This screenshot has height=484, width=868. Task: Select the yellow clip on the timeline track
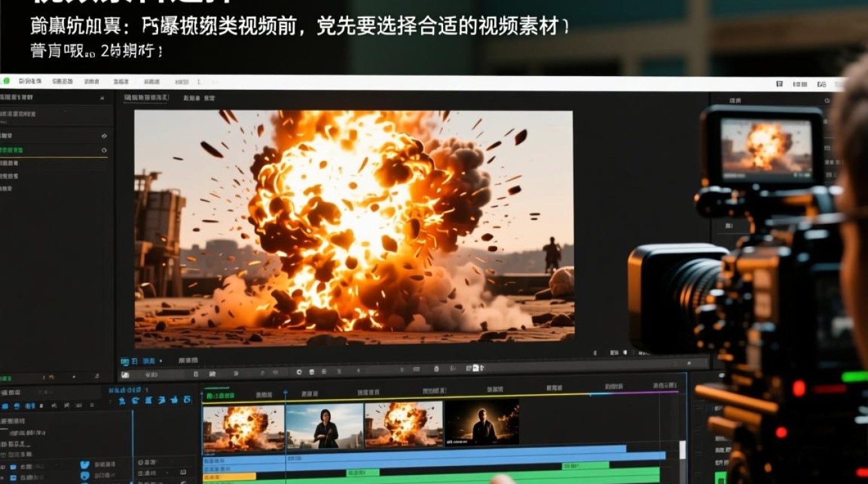pos(229,476)
